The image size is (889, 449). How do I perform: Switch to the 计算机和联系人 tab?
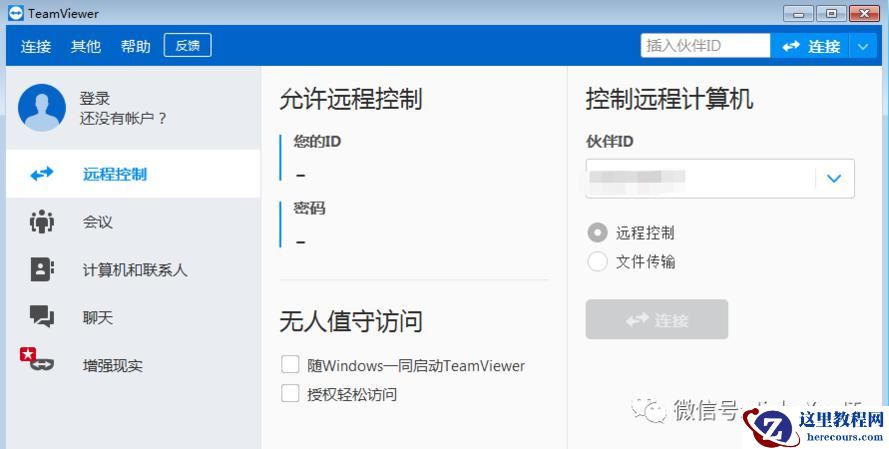tap(135, 270)
